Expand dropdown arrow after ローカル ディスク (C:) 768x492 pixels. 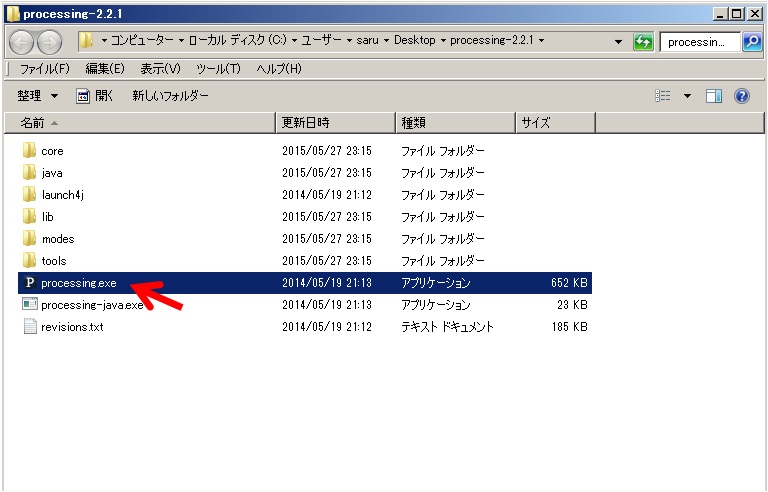click(294, 41)
